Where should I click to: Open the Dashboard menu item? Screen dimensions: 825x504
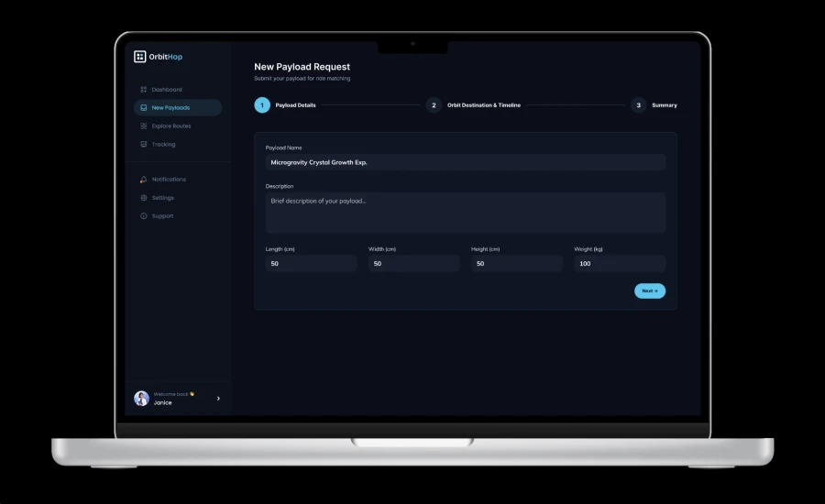point(178,90)
